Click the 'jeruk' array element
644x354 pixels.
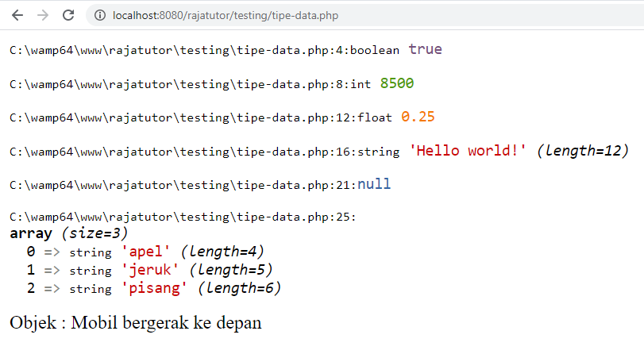(x=151, y=270)
